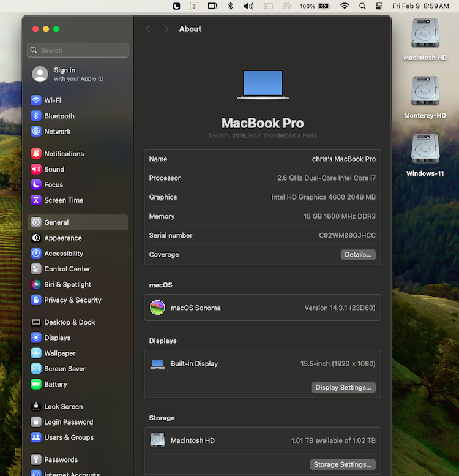
Task: Click 15.5-inch (1920 × 1080) text
Action: pos(338,364)
